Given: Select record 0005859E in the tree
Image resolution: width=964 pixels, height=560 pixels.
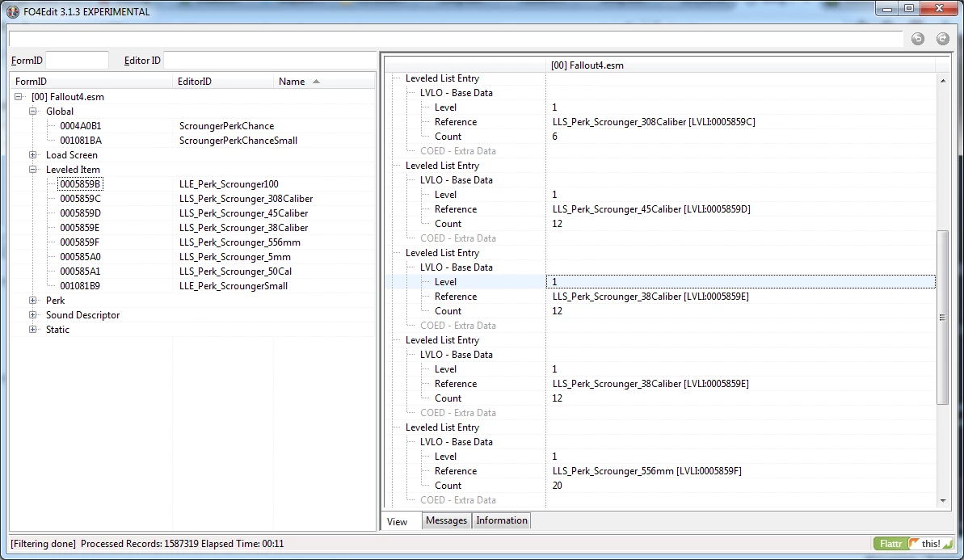Looking at the screenshot, I should tap(80, 228).
